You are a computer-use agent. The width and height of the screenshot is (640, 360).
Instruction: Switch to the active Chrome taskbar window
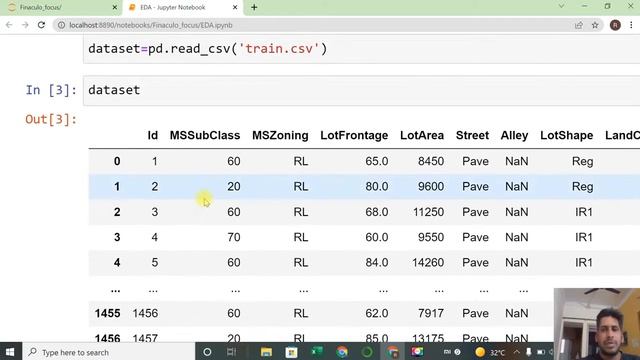[x=392, y=352]
